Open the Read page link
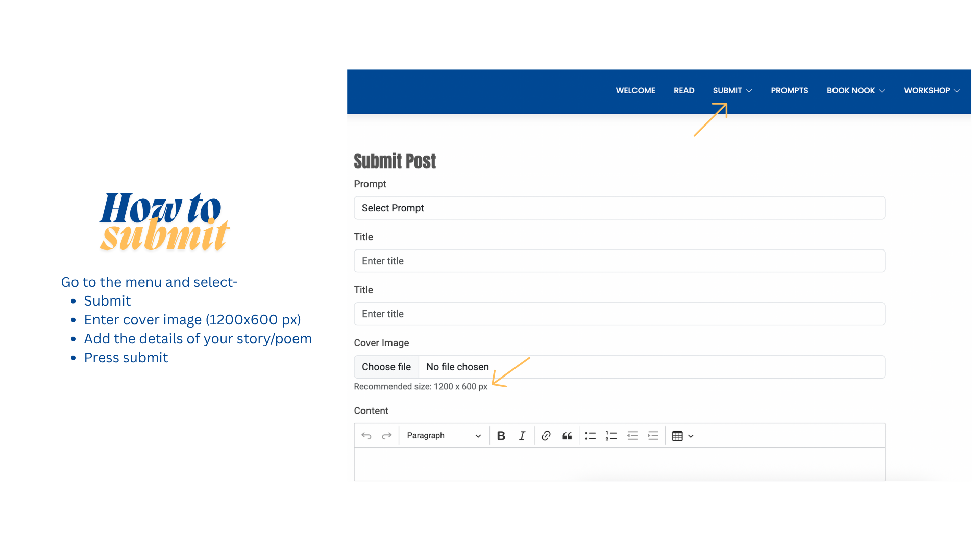Image resolution: width=980 pixels, height=551 pixels. (x=683, y=91)
